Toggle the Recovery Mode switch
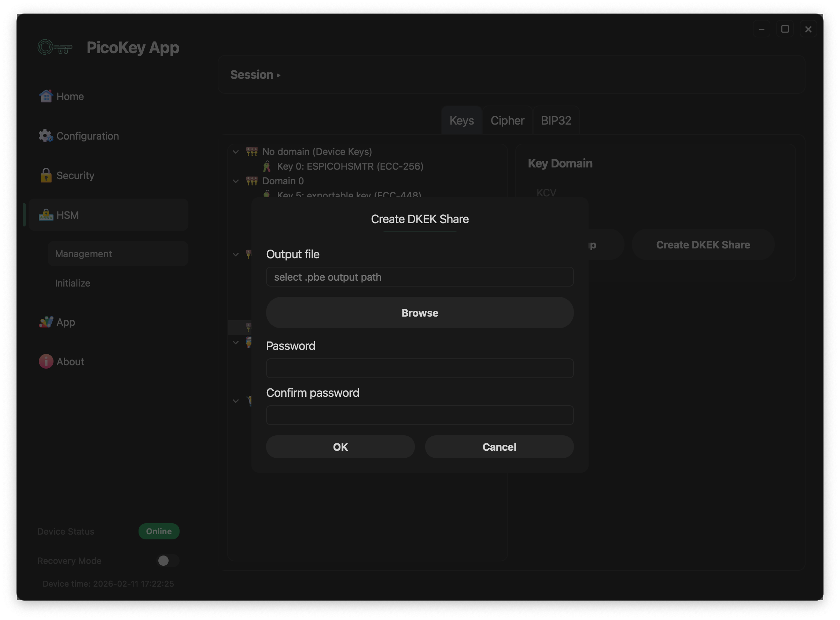 (x=167, y=560)
